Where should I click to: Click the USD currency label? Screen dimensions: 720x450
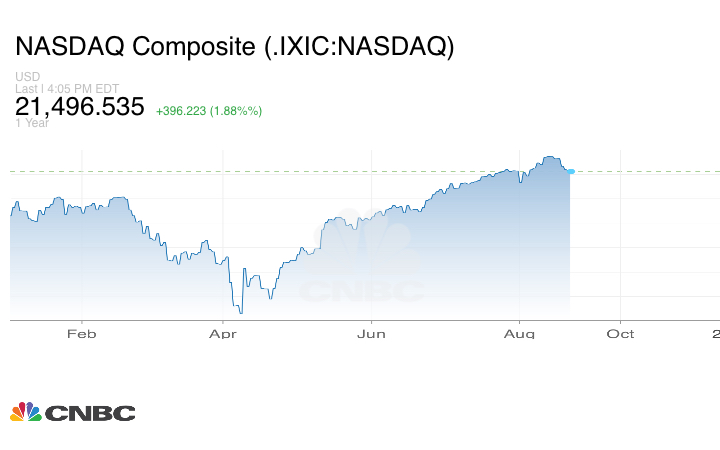(x=26, y=77)
